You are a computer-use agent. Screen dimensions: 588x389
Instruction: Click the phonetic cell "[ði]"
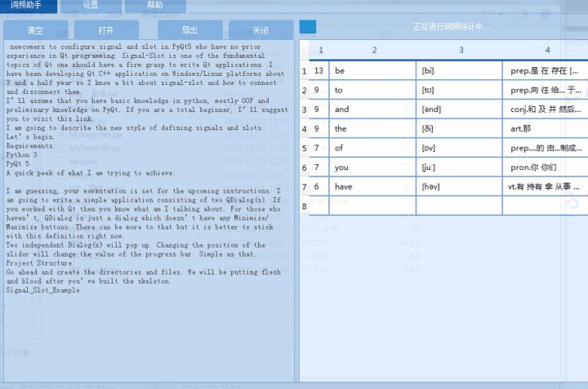click(x=459, y=128)
